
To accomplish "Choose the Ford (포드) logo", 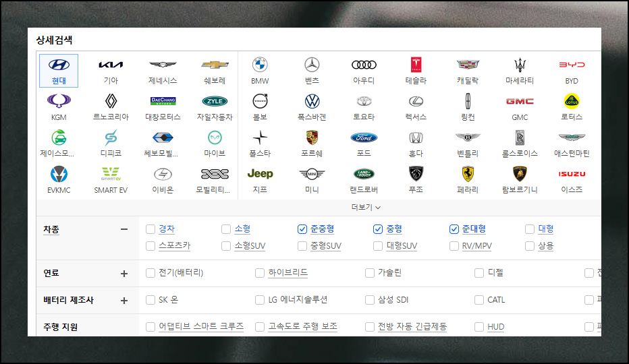I will (x=364, y=138).
